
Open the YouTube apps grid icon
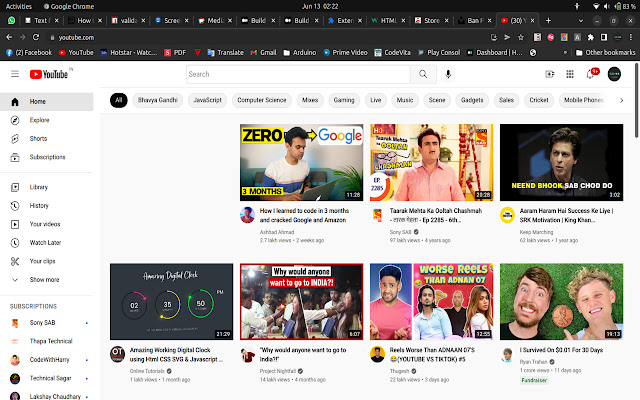click(571, 74)
